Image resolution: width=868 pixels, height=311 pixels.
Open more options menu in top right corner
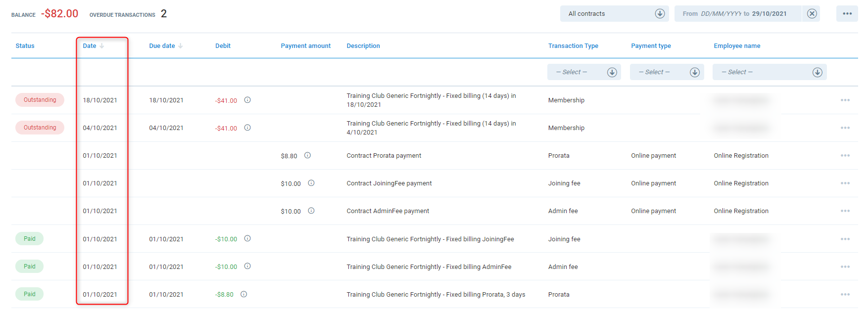(847, 14)
